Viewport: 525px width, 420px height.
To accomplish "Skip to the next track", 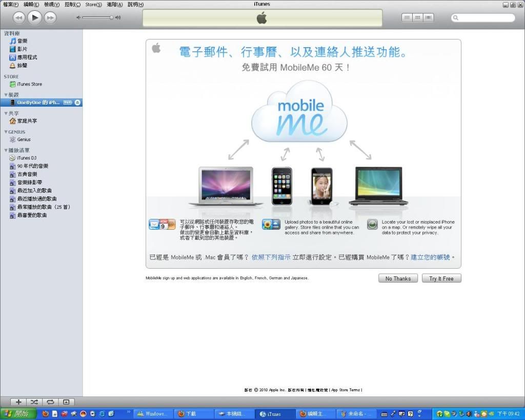I will pyautogui.click(x=50, y=18).
